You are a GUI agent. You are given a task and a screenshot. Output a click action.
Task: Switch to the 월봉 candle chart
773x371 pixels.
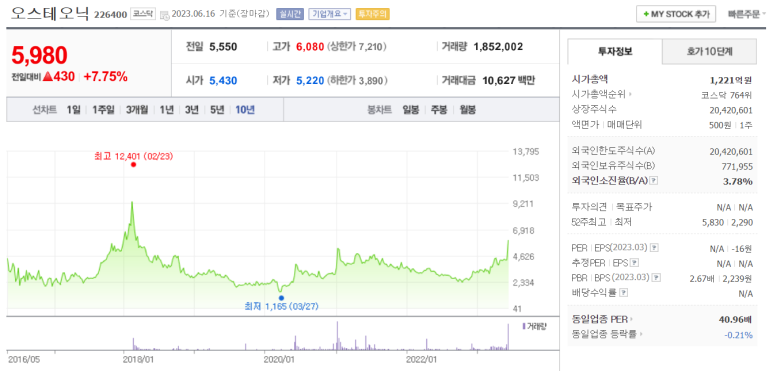pos(467,110)
